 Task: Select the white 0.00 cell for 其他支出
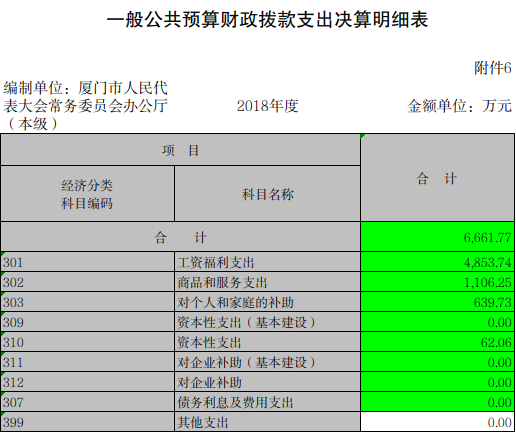click(437, 422)
